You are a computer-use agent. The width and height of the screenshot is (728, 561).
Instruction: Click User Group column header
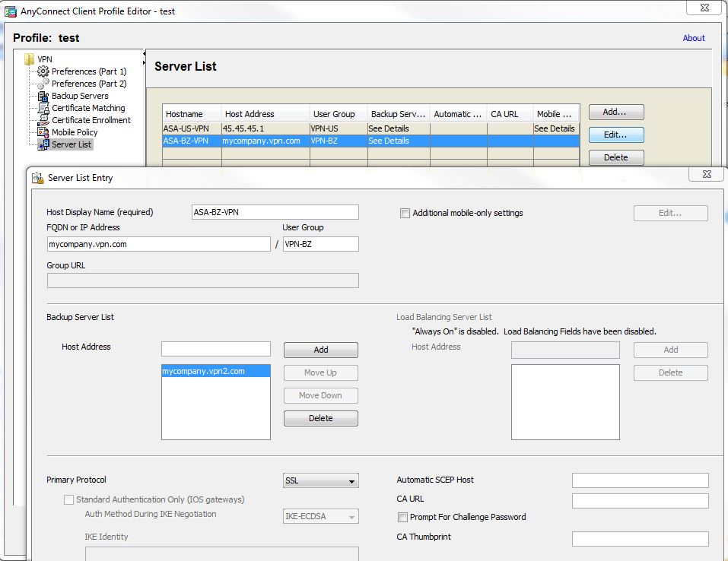339,114
